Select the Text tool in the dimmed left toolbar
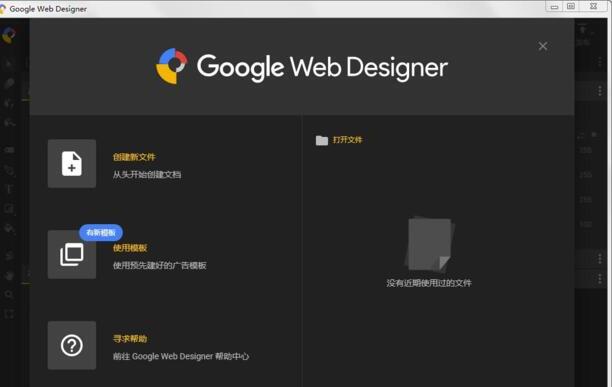Image resolution: width=612 pixels, height=387 pixels. [x=9, y=189]
